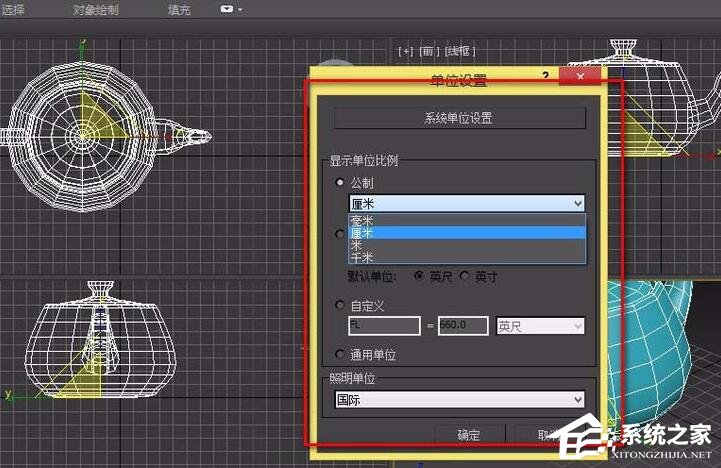Choose 英尺 radio as default unit
This screenshot has height=468, width=721.
tap(419, 276)
